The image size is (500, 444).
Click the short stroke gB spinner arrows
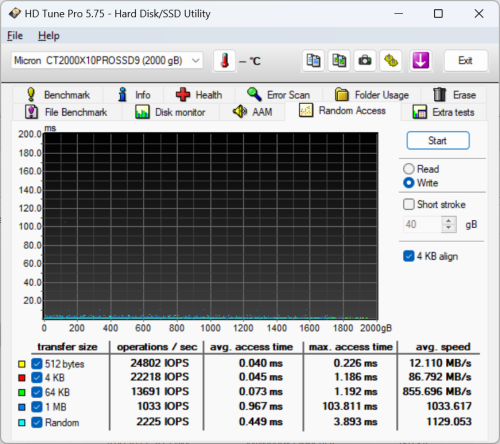(x=449, y=224)
